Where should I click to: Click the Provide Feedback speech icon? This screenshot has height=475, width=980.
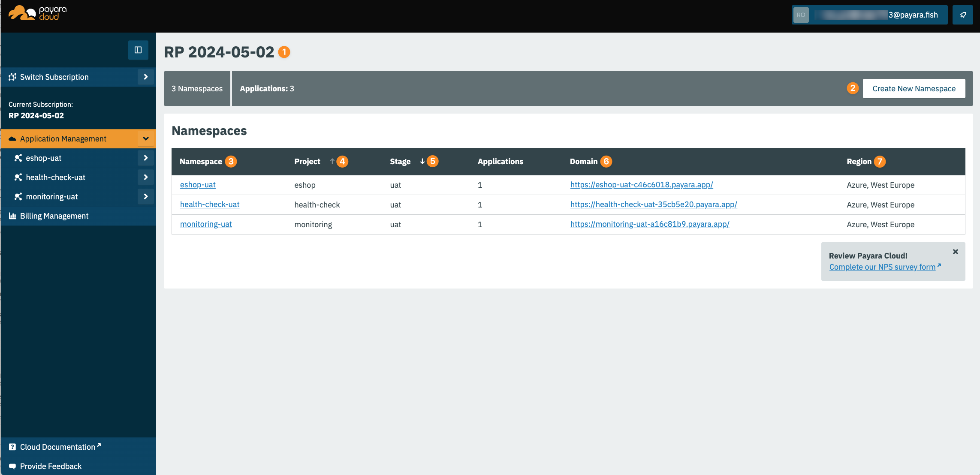[x=12, y=466]
